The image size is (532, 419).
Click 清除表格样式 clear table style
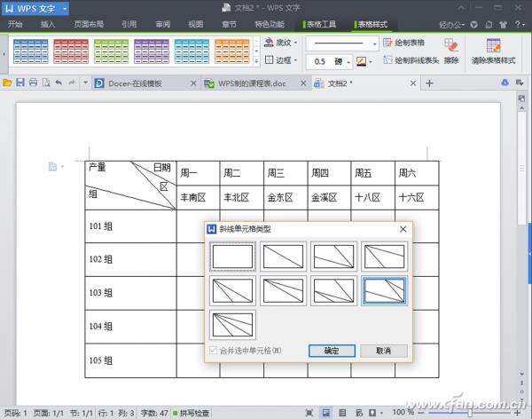pos(493,51)
